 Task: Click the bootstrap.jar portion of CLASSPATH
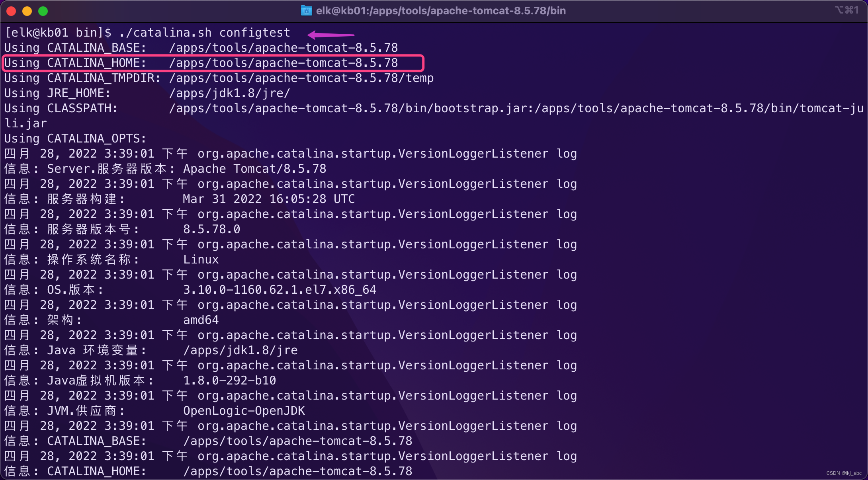tap(480, 108)
